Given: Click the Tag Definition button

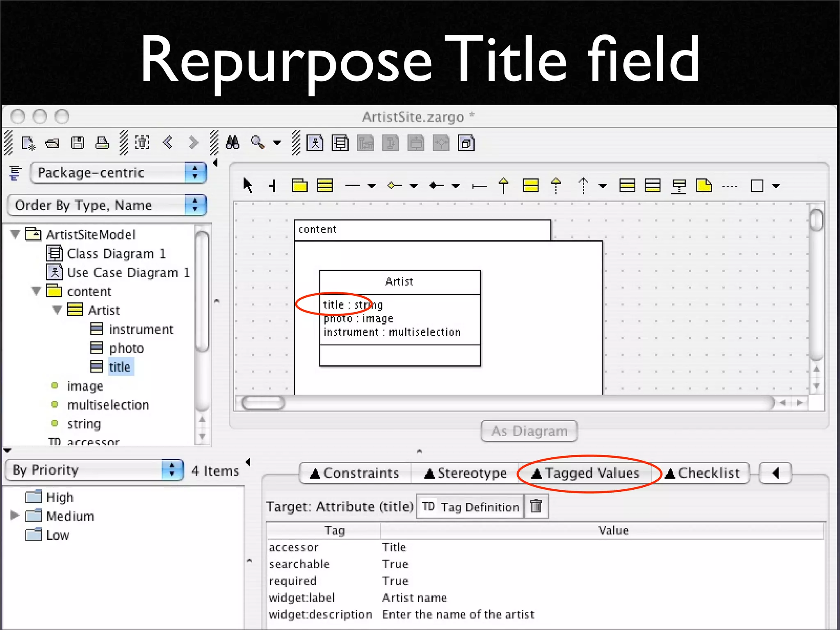Looking at the screenshot, I should 470,507.
